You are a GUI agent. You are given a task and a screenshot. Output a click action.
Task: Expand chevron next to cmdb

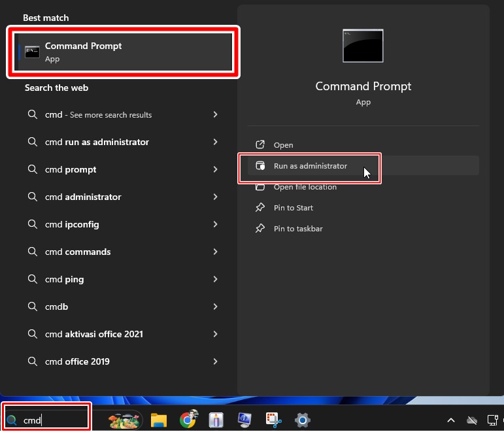point(215,307)
